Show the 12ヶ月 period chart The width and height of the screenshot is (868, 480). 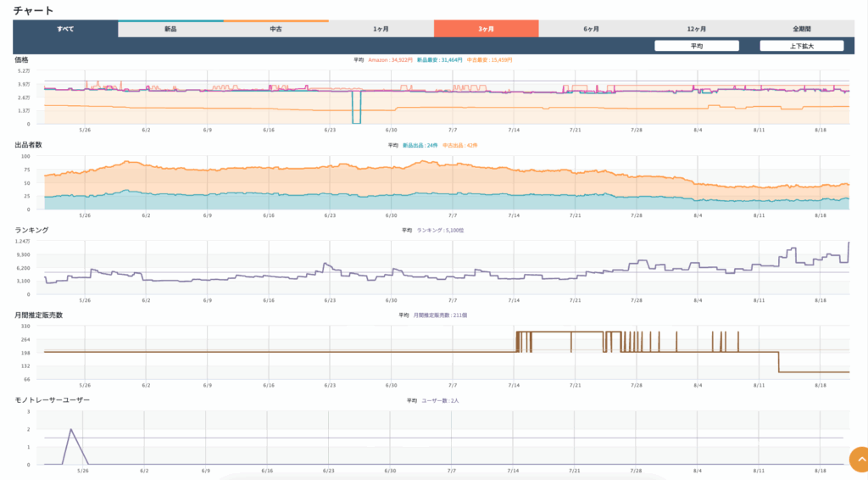coord(696,29)
